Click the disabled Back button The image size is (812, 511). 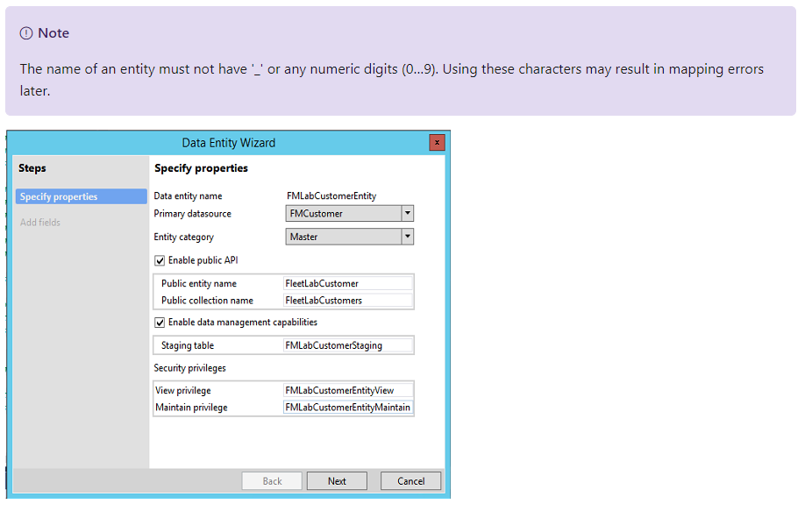(272, 481)
